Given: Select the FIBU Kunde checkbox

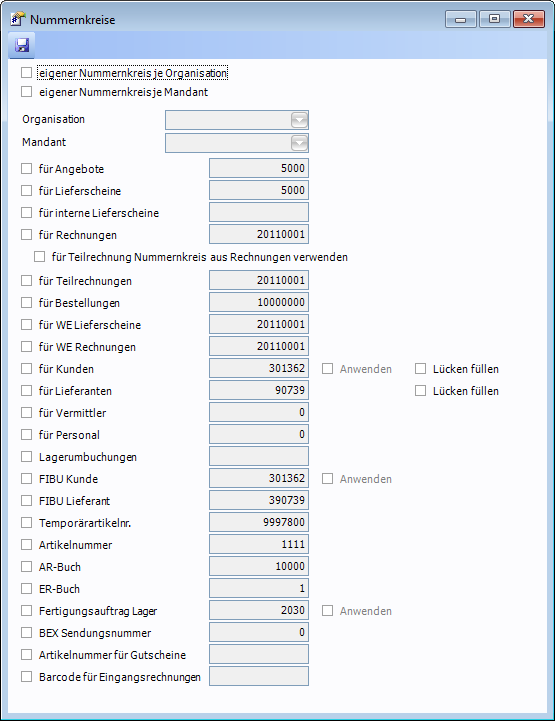Looking at the screenshot, I should [27, 479].
